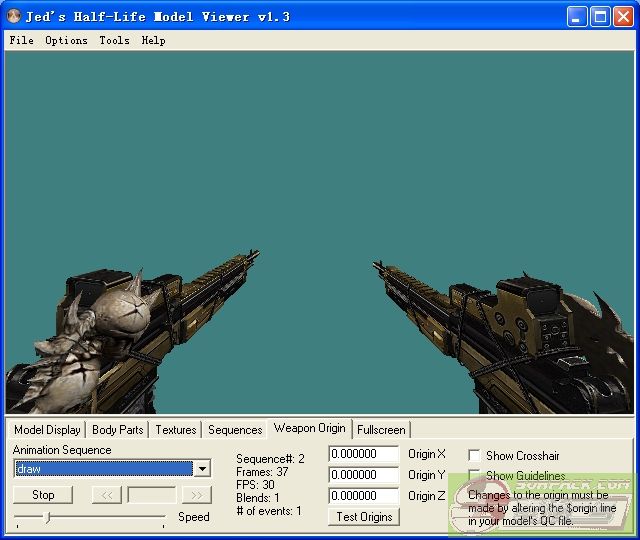Screen dimensions: 640x540
Task: Click the app icon in title bar
Action: click(x=14, y=17)
